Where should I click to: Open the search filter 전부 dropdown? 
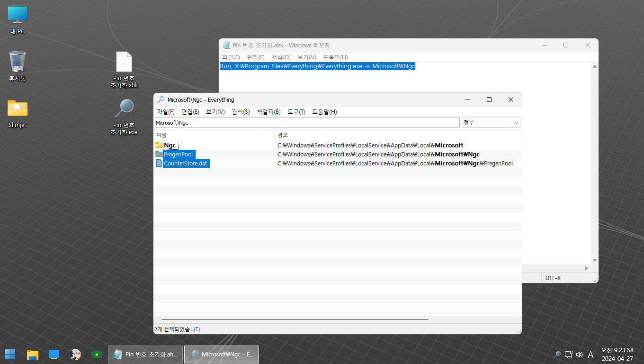[x=491, y=122]
